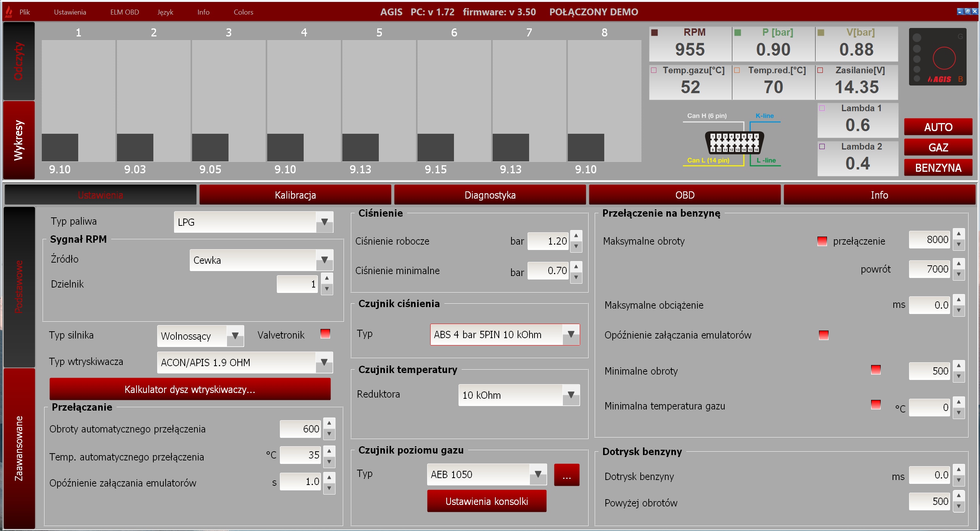Click Kalkulator dysz wtryskiwaczy button

coord(190,390)
